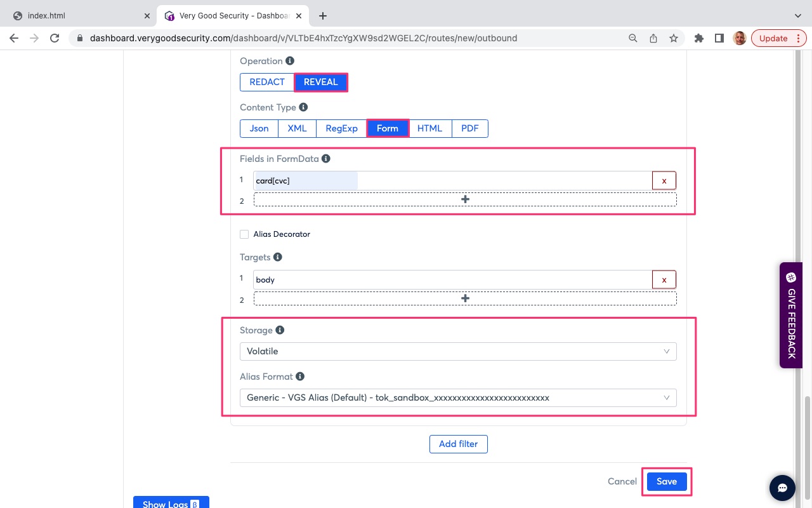Screen dimensions: 812x508
Task: Close the index.html tab
Action: 147,16
